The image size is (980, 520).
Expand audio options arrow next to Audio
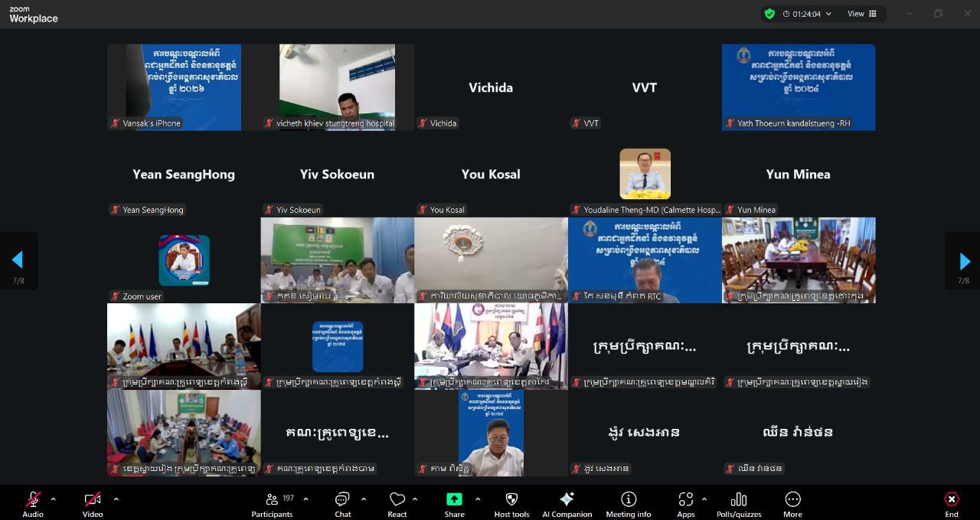click(53, 499)
